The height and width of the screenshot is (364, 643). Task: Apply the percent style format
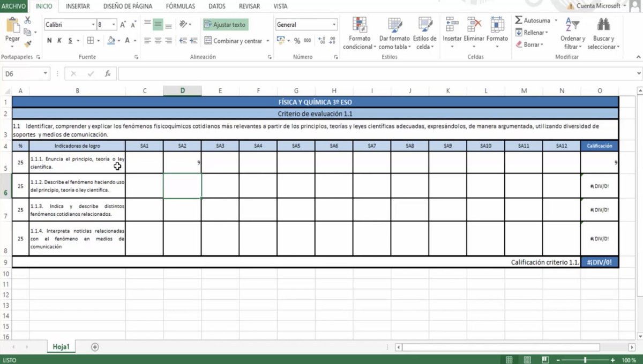[297, 41]
